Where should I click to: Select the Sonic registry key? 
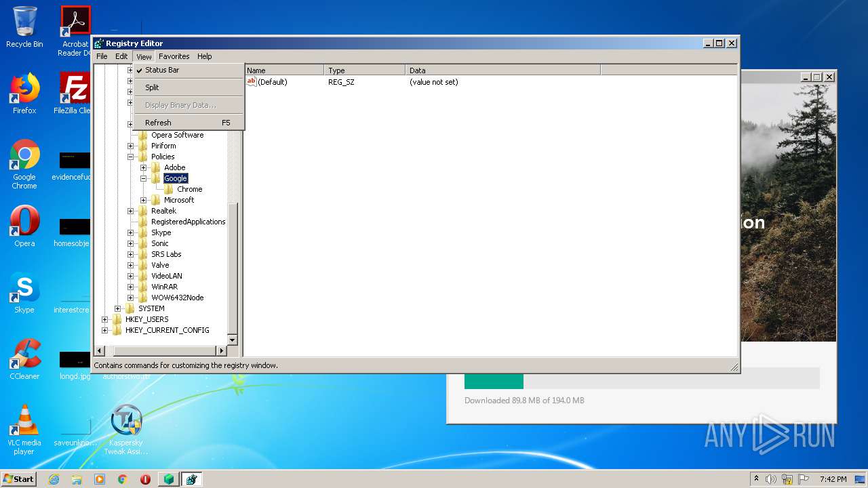click(x=160, y=243)
